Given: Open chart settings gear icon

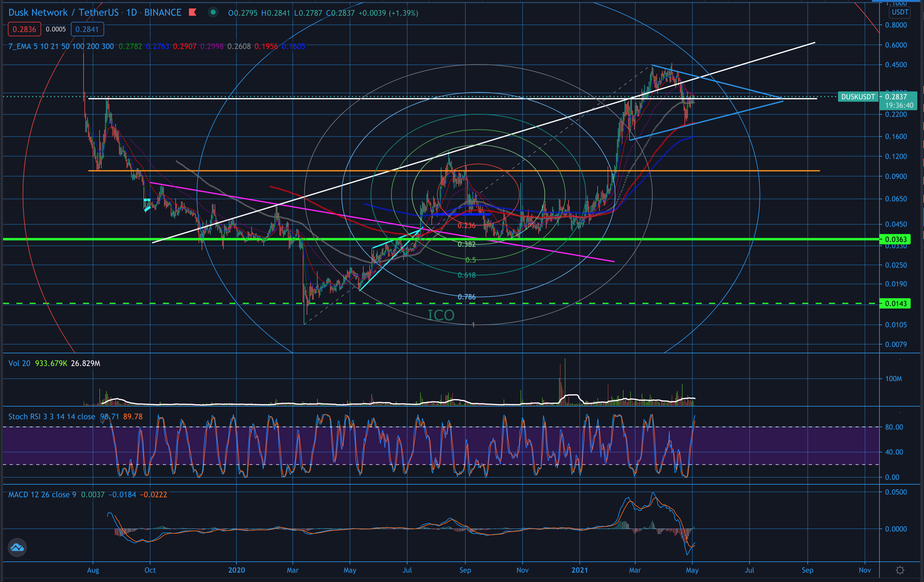Looking at the screenshot, I should 900,570.
